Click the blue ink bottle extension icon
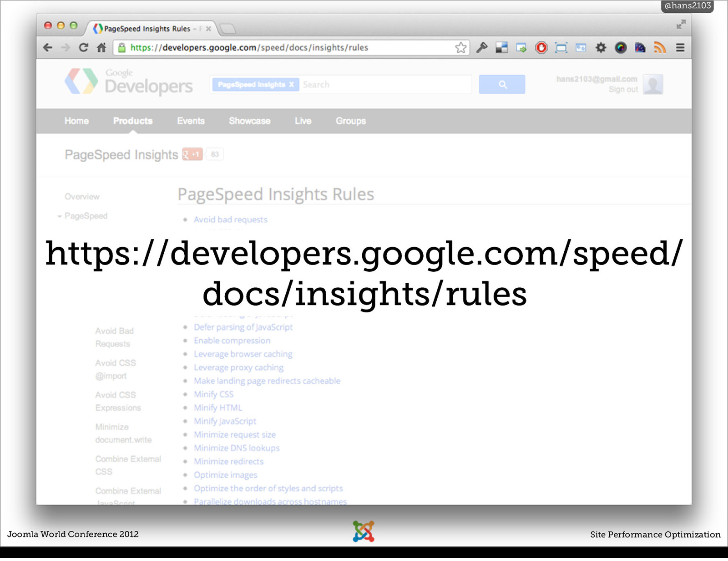The height and width of the screenshot is (561, 728). tap(640, 47)
